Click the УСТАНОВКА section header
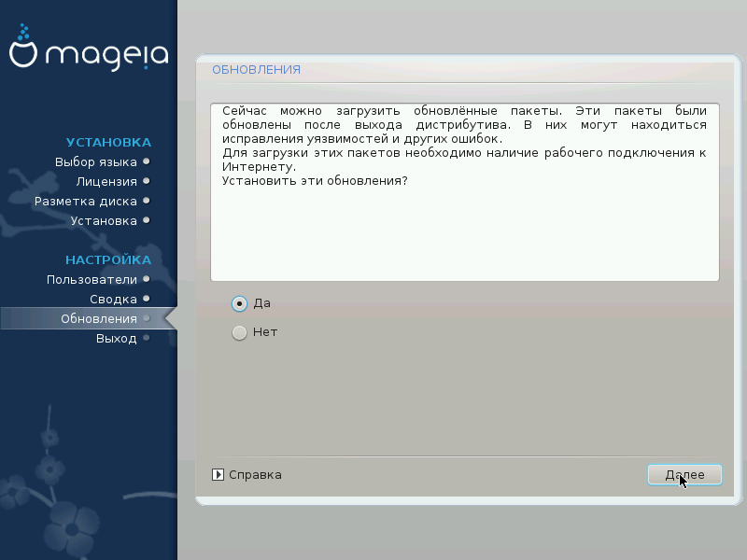Viewport: 747px width, 560px height. 108,143
